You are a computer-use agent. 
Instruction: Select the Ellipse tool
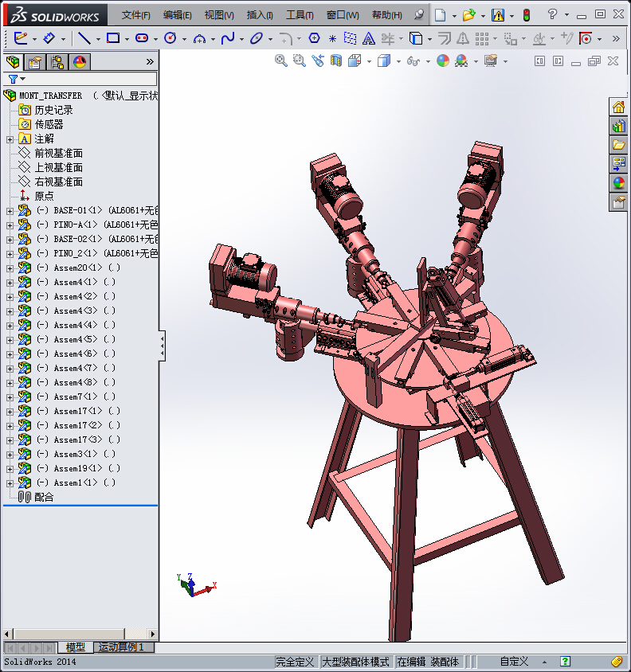click(x=257, y=38)
